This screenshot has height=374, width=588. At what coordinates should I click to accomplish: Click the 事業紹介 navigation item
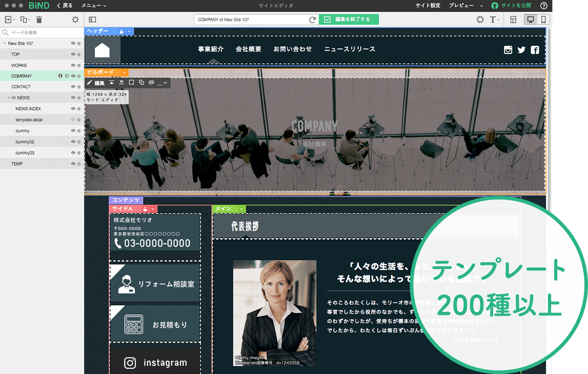pos(211,49)
